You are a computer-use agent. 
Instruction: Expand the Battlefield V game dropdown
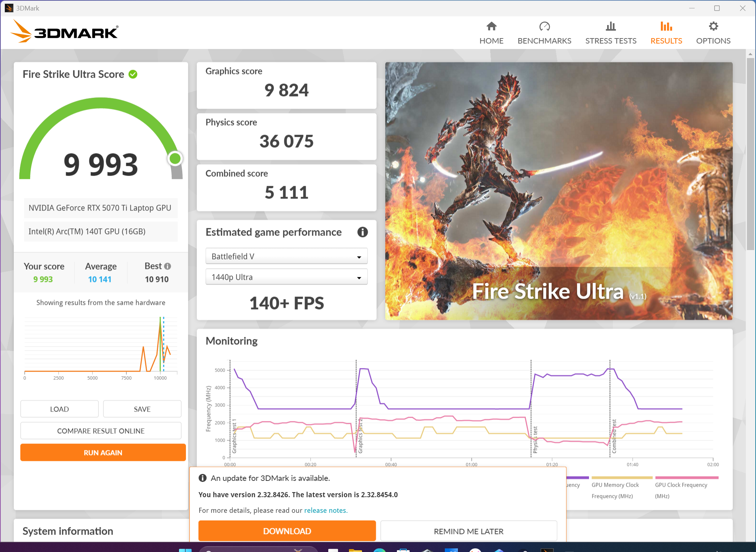[x=286, y=257]
